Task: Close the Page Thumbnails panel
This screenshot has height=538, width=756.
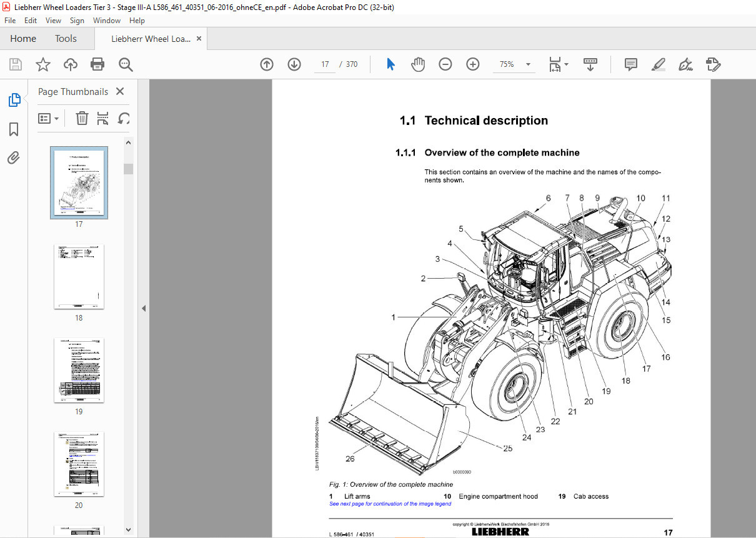Action: coord(120,92)
